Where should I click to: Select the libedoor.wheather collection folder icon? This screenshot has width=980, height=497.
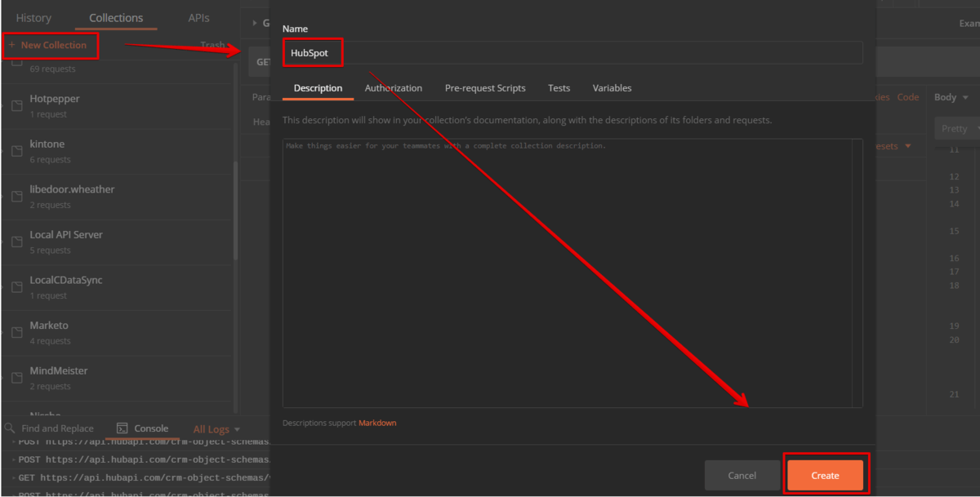16,197
